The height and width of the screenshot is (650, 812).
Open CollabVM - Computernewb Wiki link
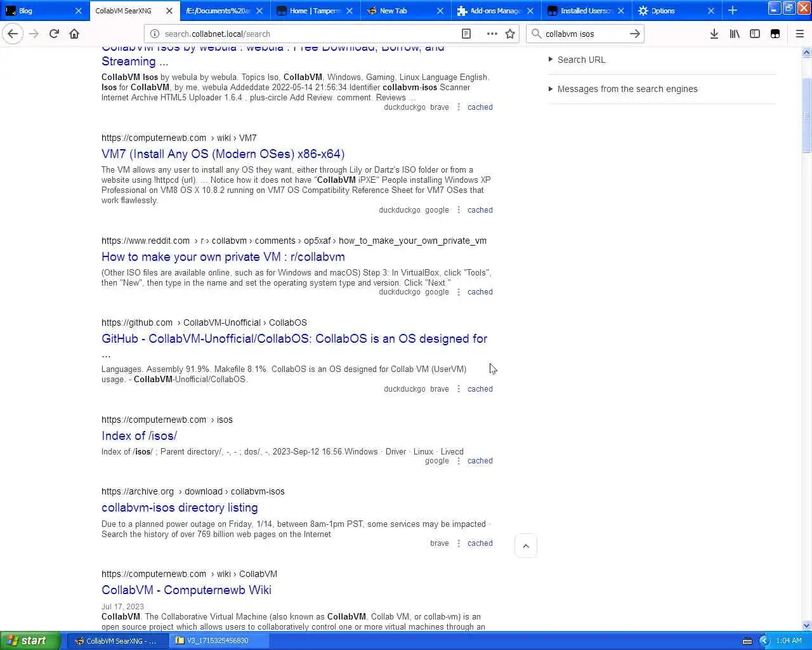coord(187,590)
